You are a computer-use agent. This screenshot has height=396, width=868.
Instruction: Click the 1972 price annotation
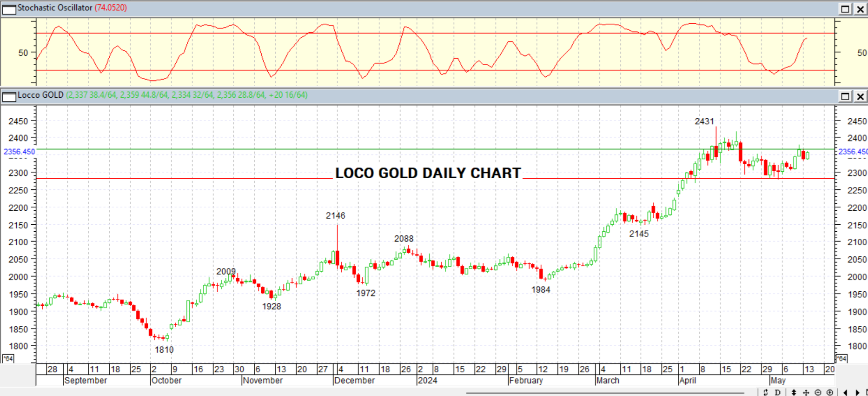[366, 293]
